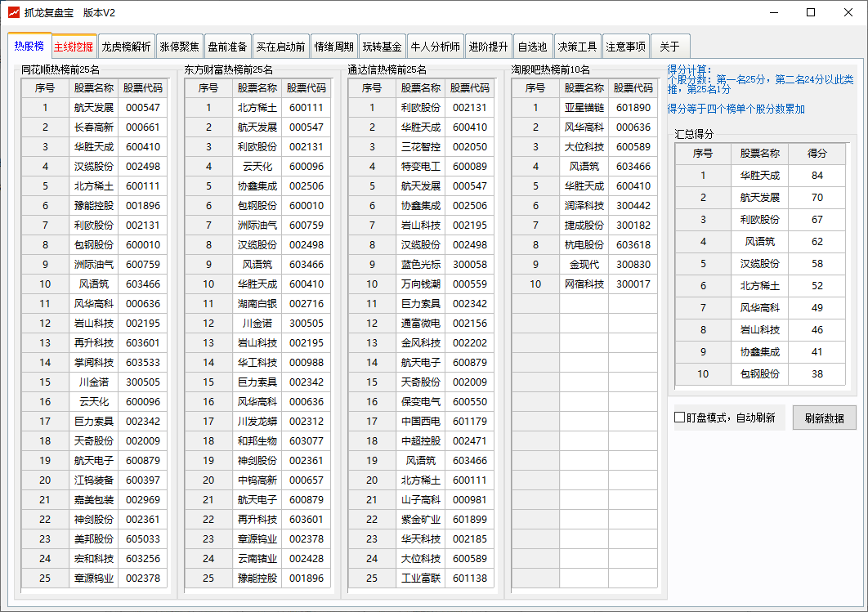
Task: Click 得分 column header in summary table
Action: click(817, 153)
